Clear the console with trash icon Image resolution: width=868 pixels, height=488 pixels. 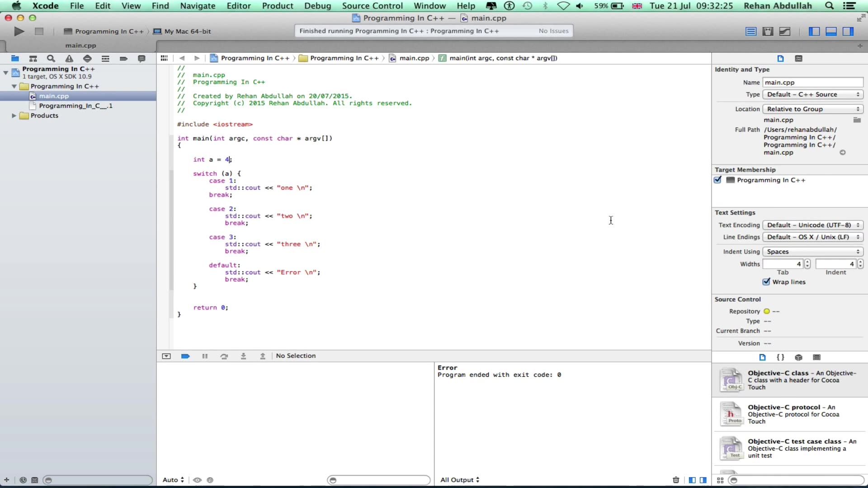coord(676,480)
